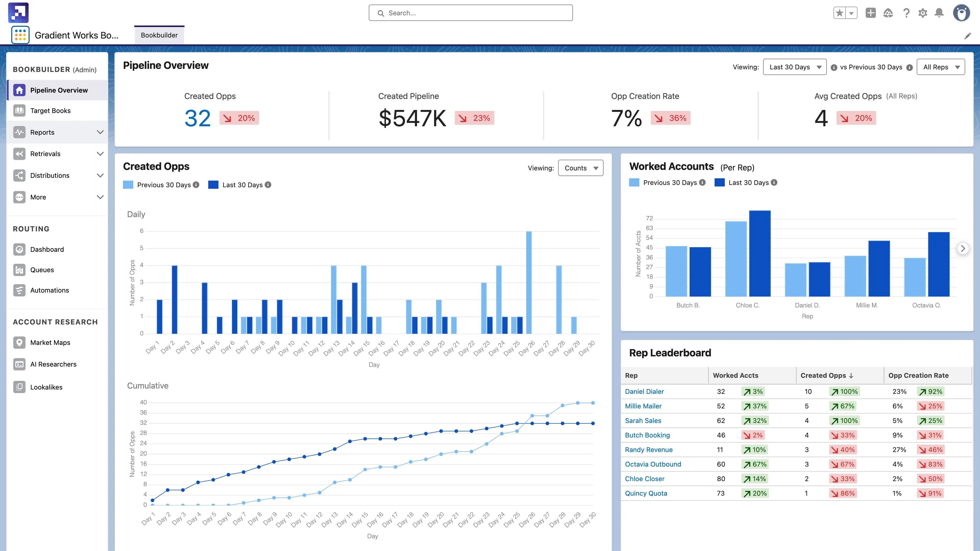Image resolution: width=980 pixels, height=551 pixels.
Task: Select the Bookbuilder tab
Action: pyautogui.click(x=159, y=35)
